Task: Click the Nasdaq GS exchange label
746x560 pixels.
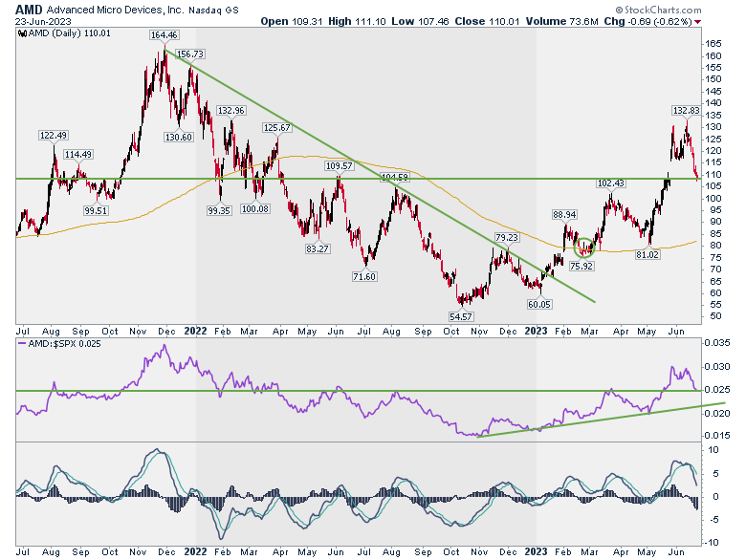Action: point(213,10)
